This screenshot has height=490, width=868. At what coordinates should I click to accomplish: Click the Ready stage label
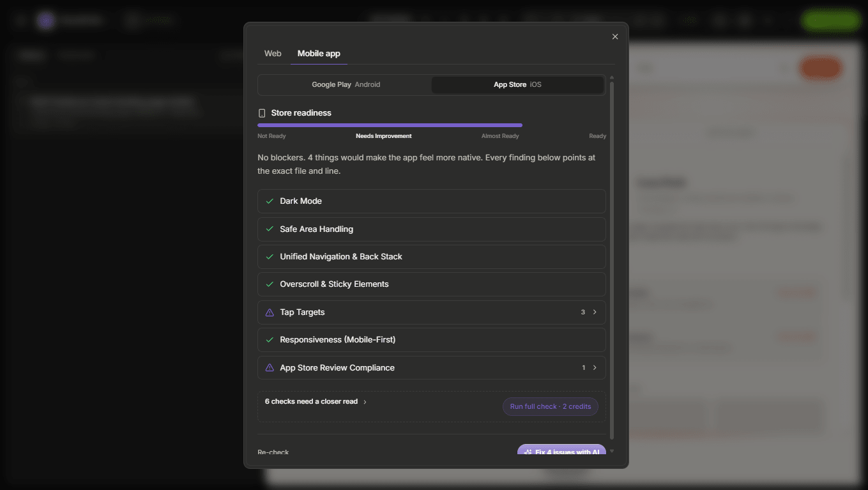[x=598, y=136]
